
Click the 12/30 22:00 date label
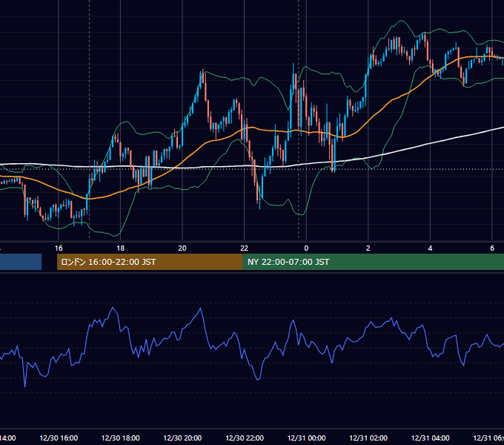click(x=245, y=438)
